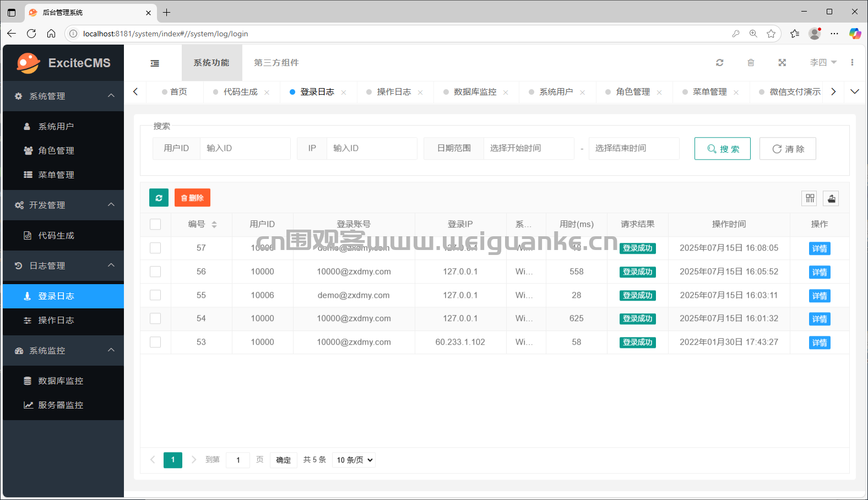Viewport: 868px width, 500px height.
Task: Click the red 删除 delete button
Action: click(x=192, y=198)
